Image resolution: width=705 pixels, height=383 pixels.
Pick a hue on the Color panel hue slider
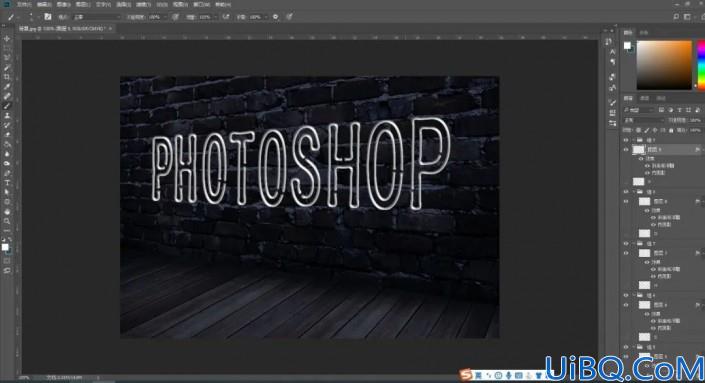(701, 65)
